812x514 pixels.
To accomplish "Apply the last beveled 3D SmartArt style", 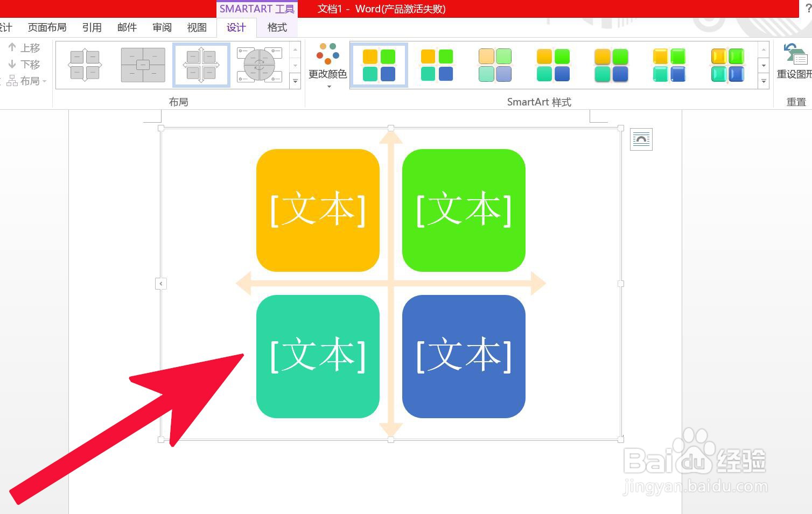I will point(727,65).
